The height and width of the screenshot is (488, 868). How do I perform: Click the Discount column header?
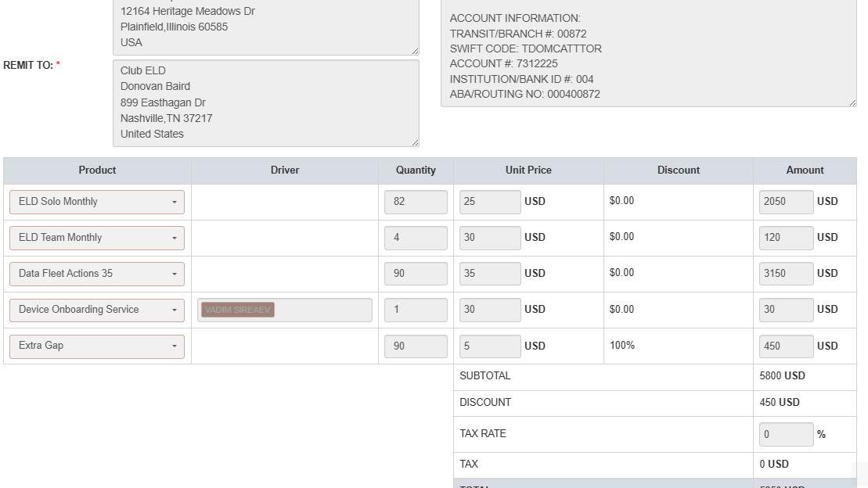(678, 170)
